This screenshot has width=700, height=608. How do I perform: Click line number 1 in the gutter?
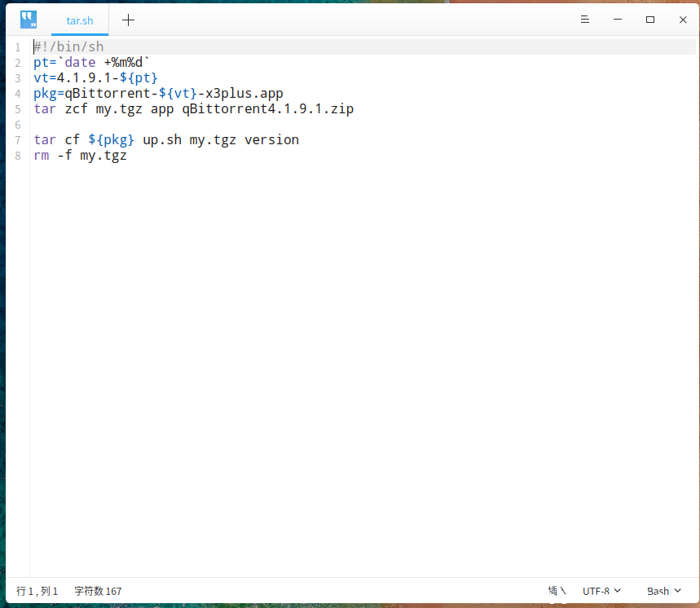coord(18,47)
